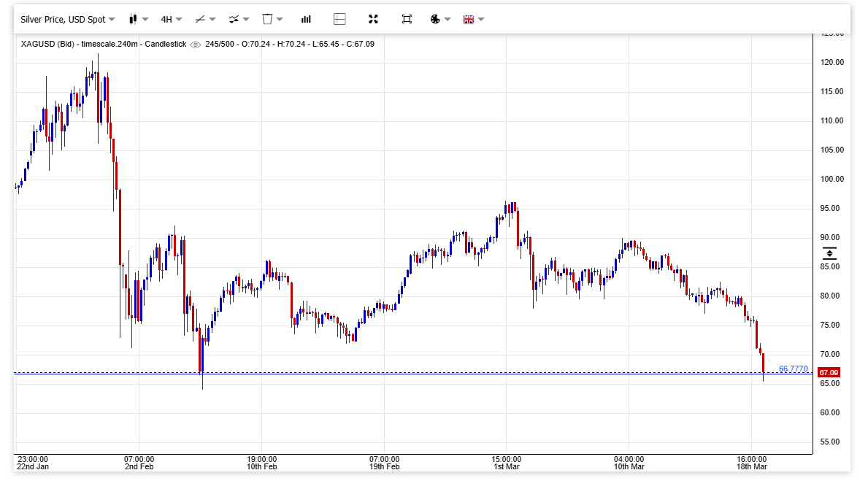The image size is (868, 489).
Task: Open the UK flag language selector
Action: click(468, 19)
